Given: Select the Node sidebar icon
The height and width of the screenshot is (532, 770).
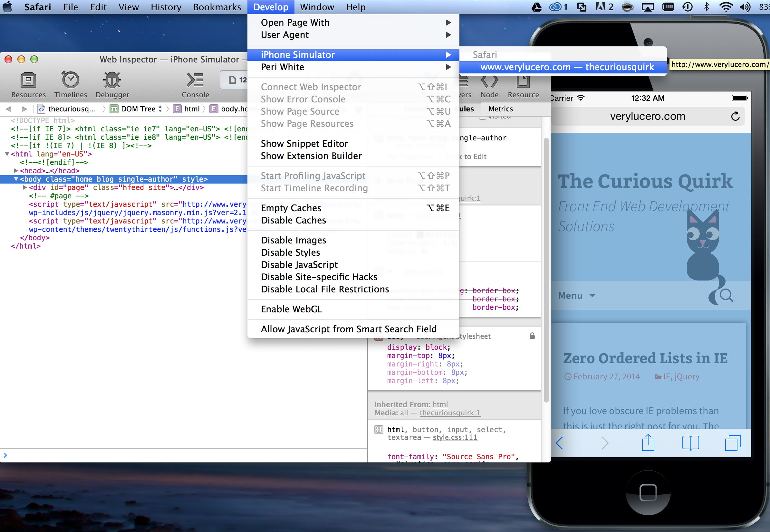Looking at the screenshot, I should (x=489, y=86).
